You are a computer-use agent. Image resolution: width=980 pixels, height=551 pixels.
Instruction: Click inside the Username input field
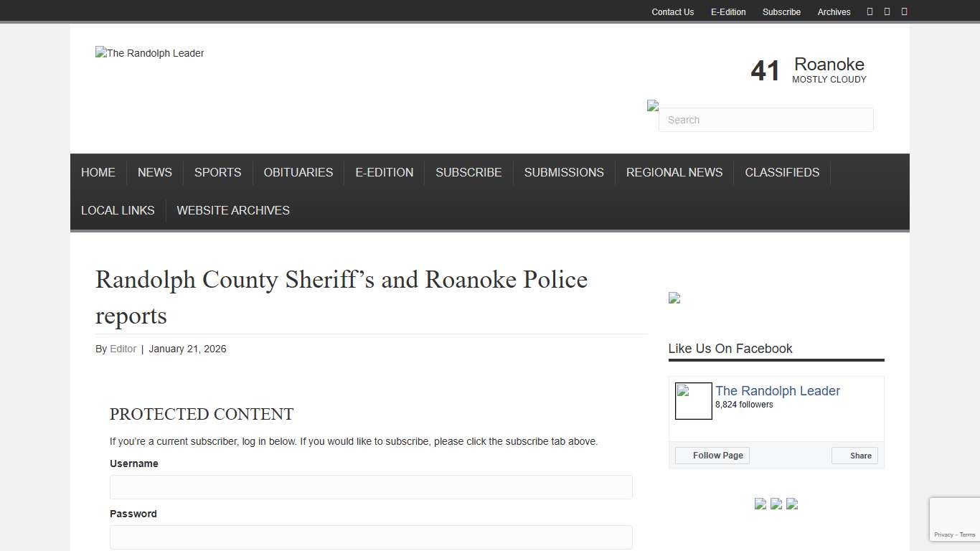pyautogui.click(x=370, y=487)
